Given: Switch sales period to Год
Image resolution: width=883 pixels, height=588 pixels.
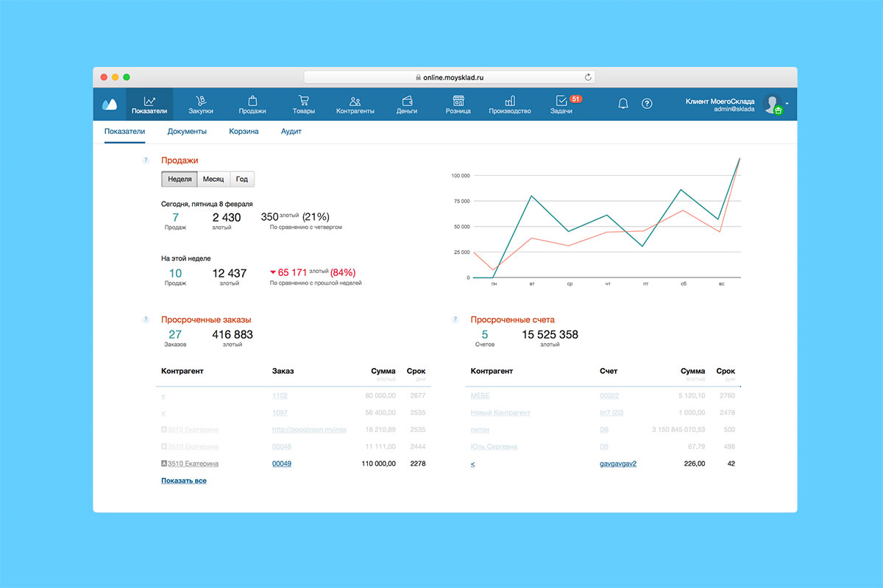Looking at the screenshot, I should pos(242,179).
